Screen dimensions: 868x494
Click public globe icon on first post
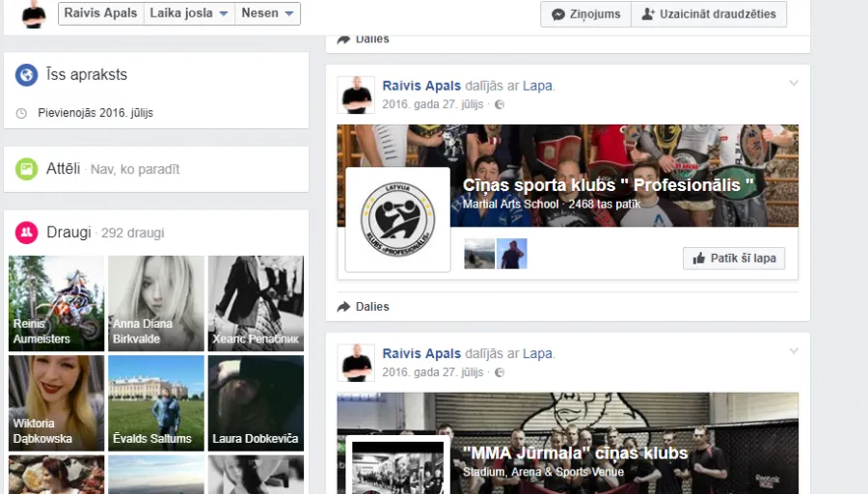[x=500, y=104]
